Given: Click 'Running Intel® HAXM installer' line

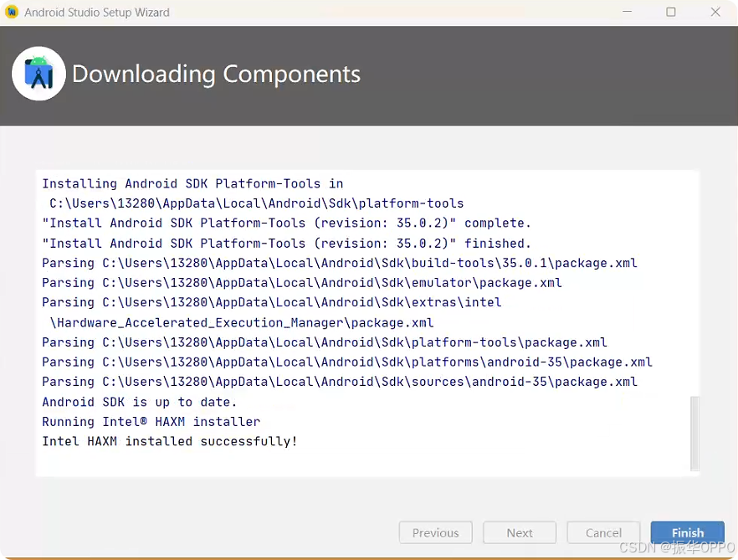Looking at the screenshot, I should tap(151, 422).
